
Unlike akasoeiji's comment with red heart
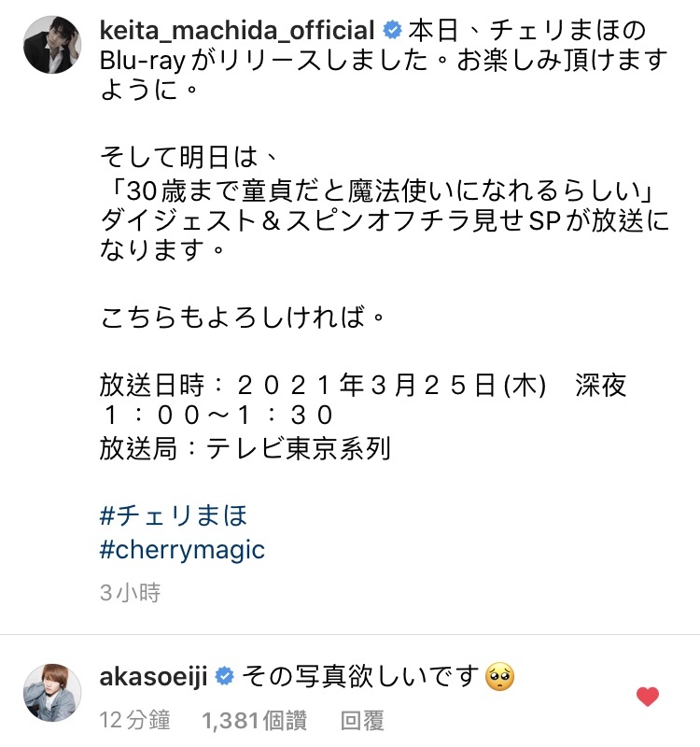648,697
